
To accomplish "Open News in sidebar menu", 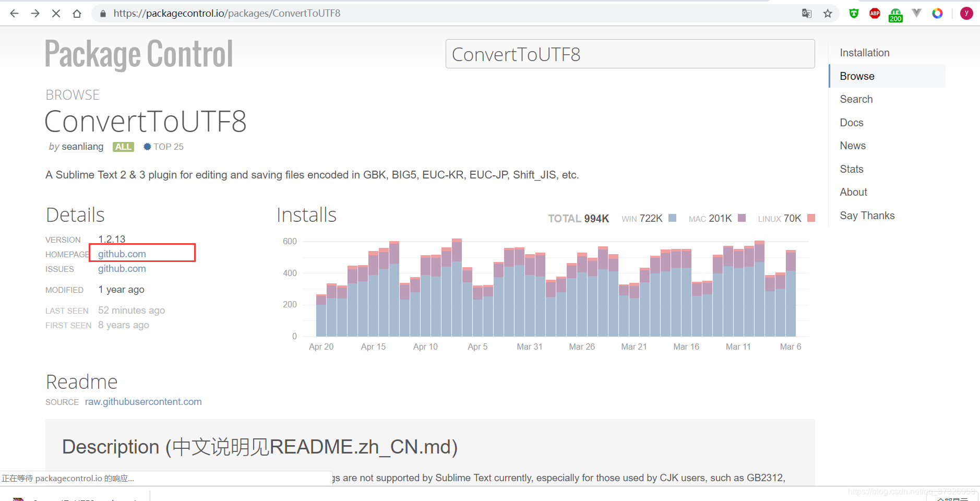I will coord(853,146).
